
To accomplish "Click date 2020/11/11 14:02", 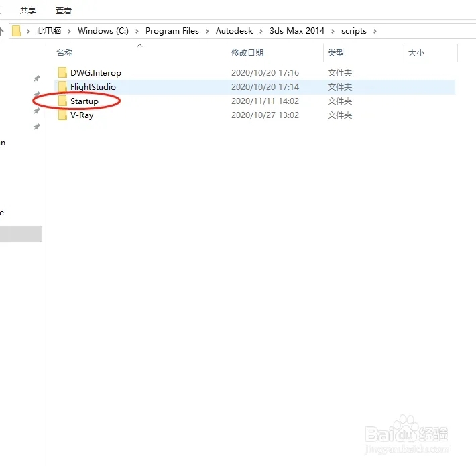I will 265,101.
